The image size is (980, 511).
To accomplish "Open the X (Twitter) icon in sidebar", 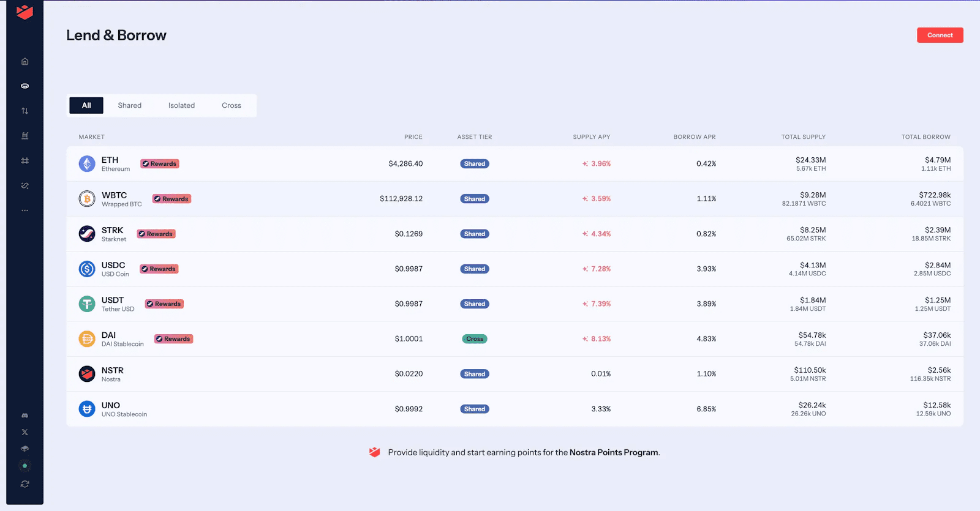I will pos(24,432).
